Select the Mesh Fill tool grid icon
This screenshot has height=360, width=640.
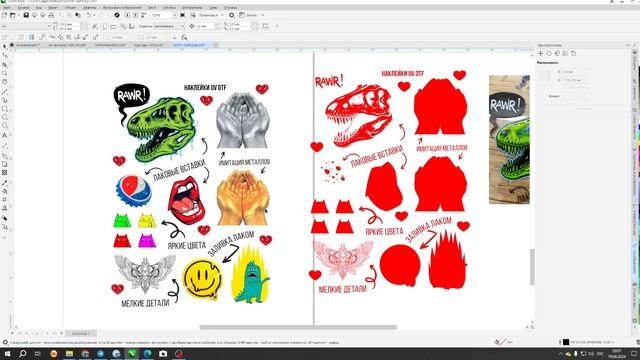(4, 200)
